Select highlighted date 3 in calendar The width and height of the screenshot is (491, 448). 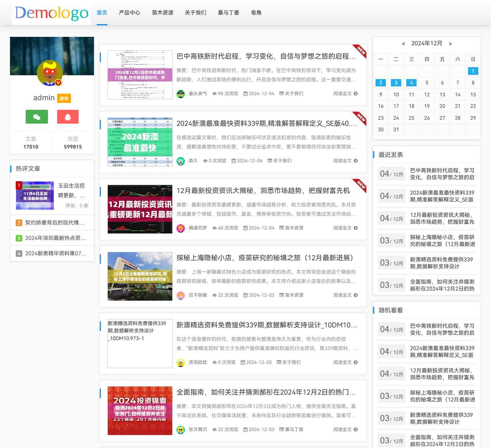tap(396, 83)
